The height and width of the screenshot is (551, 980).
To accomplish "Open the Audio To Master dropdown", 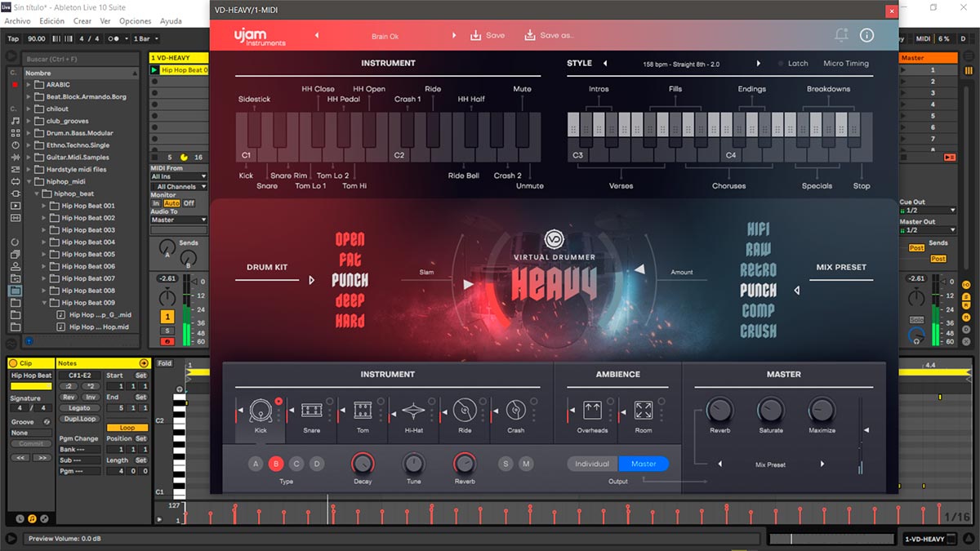I will (178, 220).
